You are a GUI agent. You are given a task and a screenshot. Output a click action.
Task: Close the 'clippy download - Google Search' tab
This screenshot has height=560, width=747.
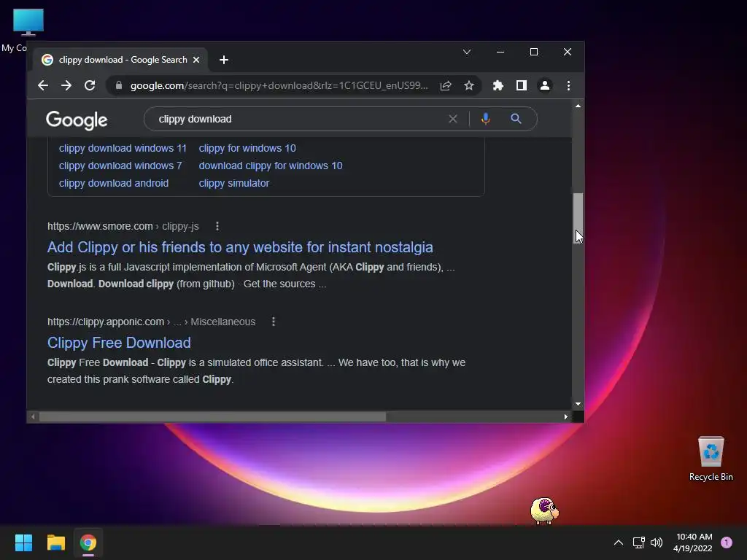196,60
